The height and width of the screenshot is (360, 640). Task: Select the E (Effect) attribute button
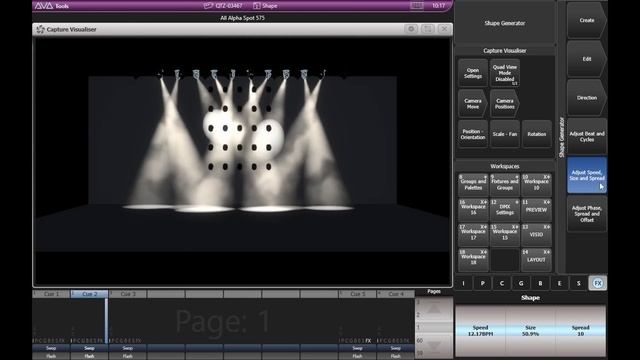pyautogui.click(x=559, y=283)
